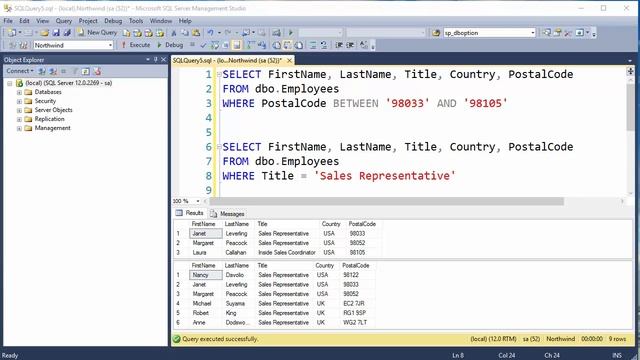Screen dimensions: 640x360
Task: Click the Save icon in toolbar
Action: pos(56,33)
